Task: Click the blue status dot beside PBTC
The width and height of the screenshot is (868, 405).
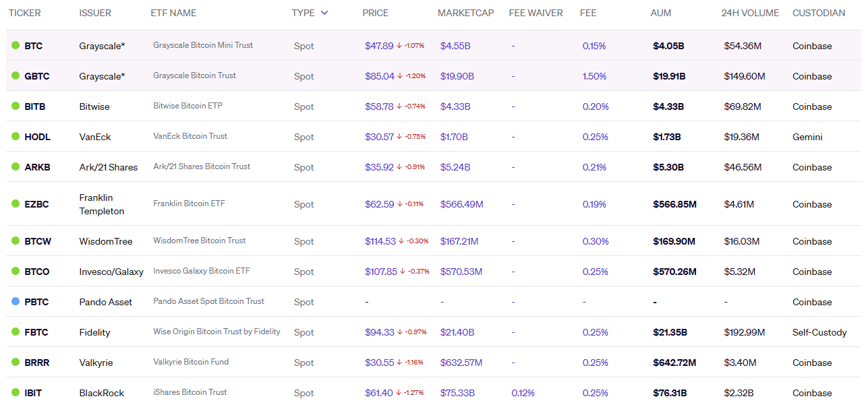Action: [16, 302]
